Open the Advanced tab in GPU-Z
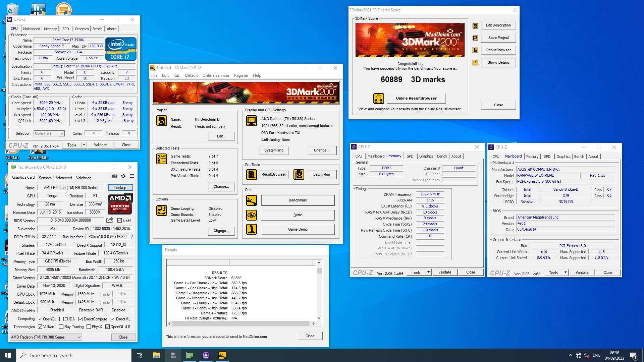The width and height of the screenshot is (644, 362). coord(64,178)
